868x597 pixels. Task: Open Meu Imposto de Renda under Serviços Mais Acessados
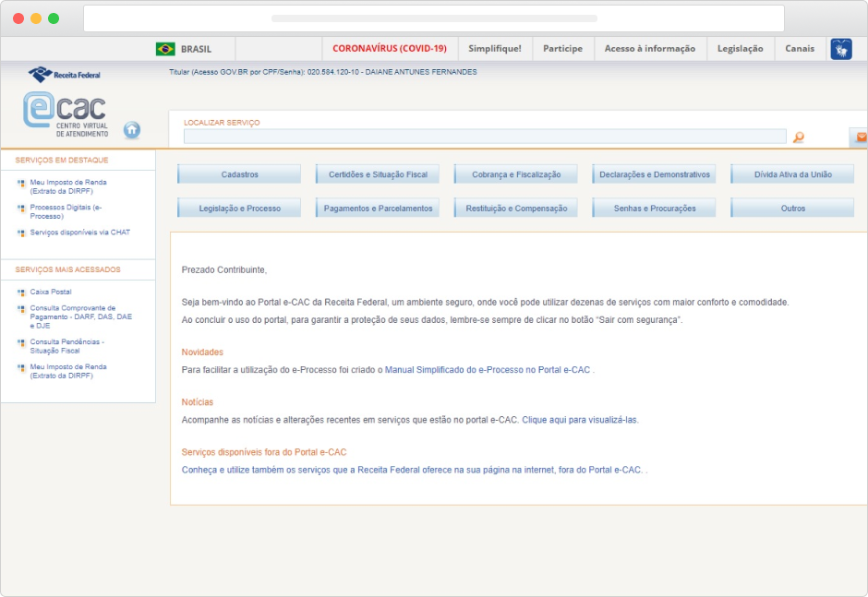[x=68, y=371]
